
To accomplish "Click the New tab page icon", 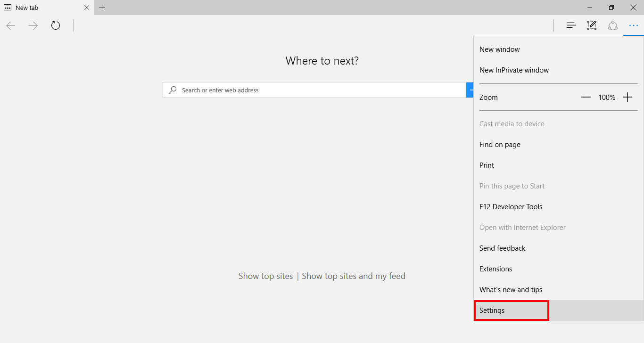I will tap(8, 8).
